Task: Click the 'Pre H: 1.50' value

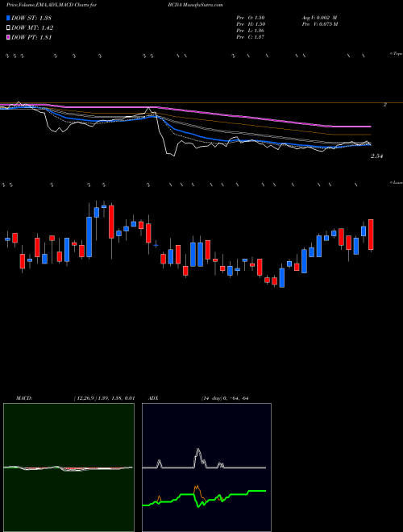Action: pos(251,24)
